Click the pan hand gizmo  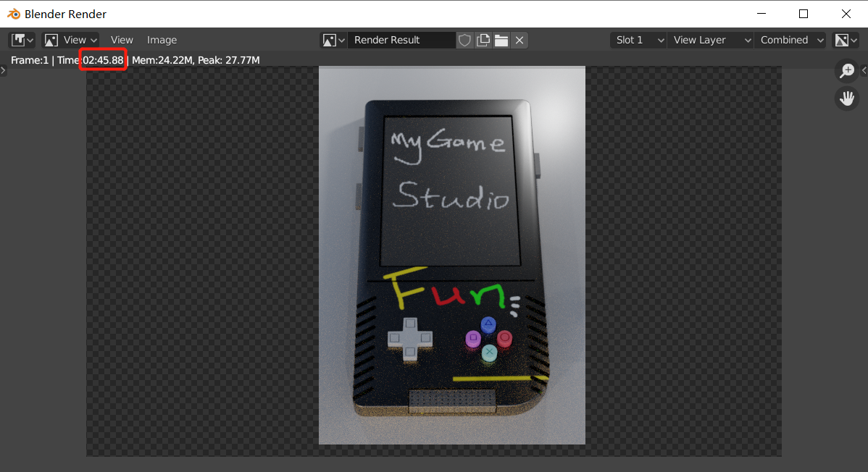tap(847, 98)
